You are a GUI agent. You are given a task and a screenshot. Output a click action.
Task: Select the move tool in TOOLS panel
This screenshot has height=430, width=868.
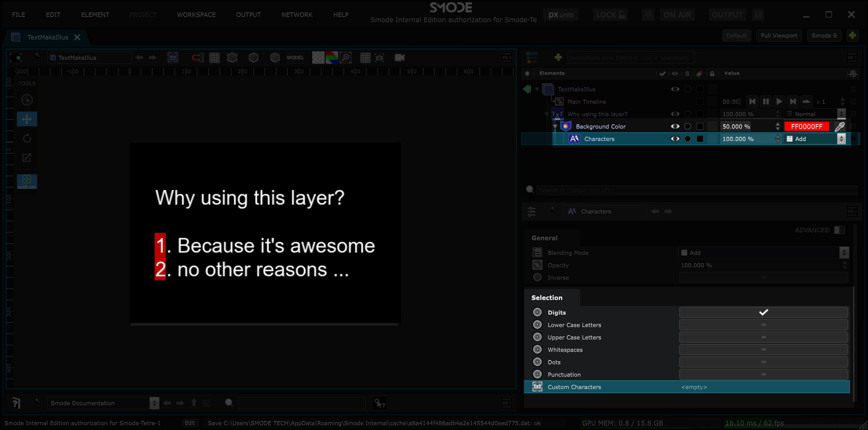[27, 119]
